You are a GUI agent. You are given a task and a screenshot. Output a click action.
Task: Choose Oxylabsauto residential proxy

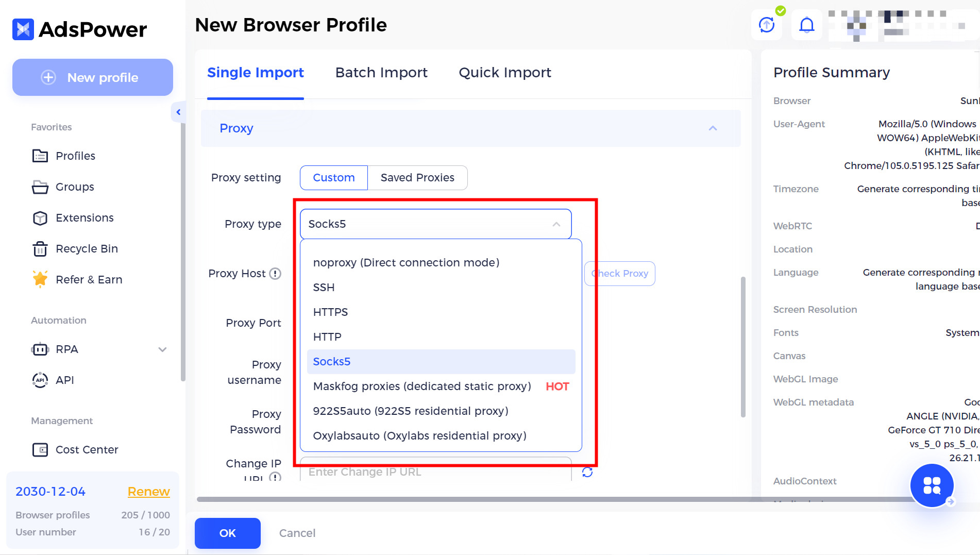click(441, 435)
